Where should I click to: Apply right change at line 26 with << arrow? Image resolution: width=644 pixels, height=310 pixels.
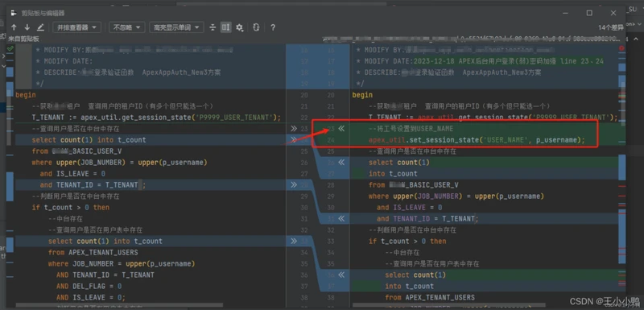(x=341, y=163)
